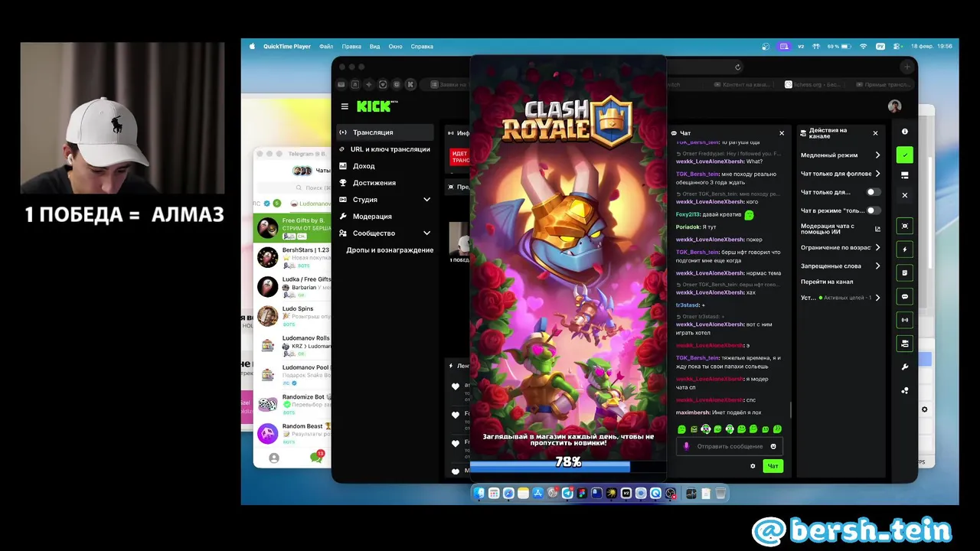Screen dimensions: 980x551
Task: Open BershStars chat in Telegram
Action: point(293,257)
